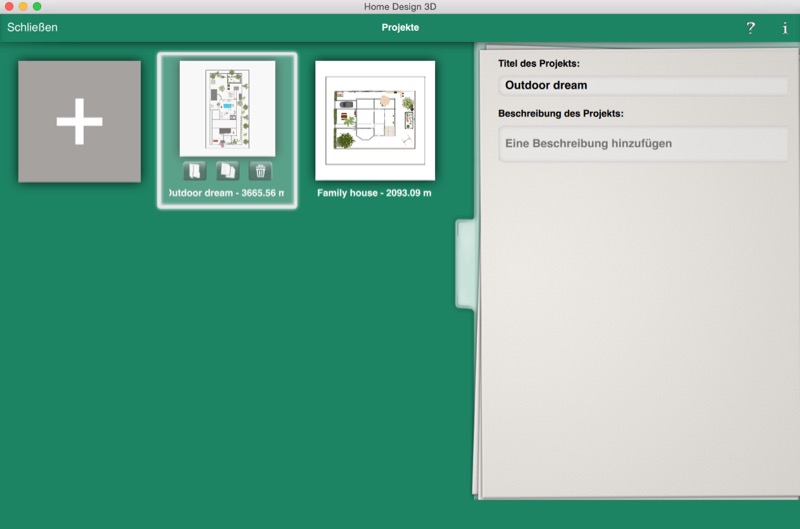Viewport: 800px width, 529px height.
Task: Maximize the window with the green button
Action: pyautogui.click(x=37, y=7)
